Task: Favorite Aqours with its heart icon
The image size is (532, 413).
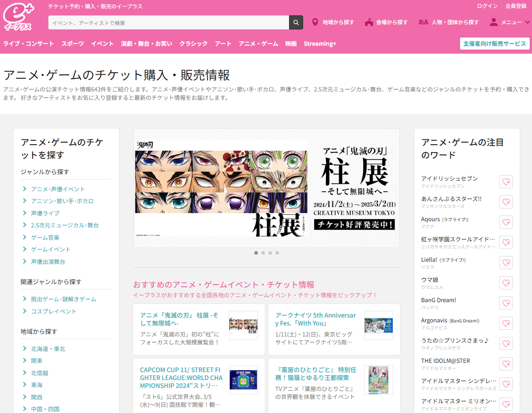Action: coord(506,222)
